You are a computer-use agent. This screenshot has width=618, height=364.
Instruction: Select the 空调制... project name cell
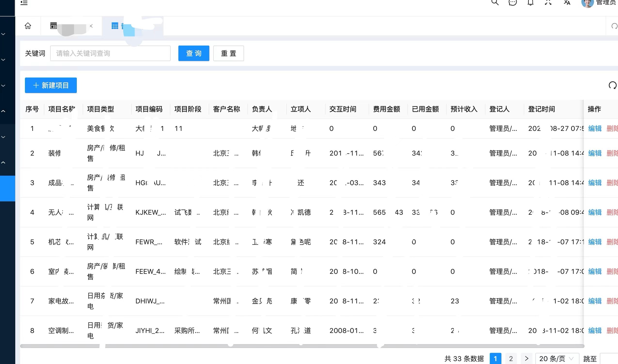point(61,331)
